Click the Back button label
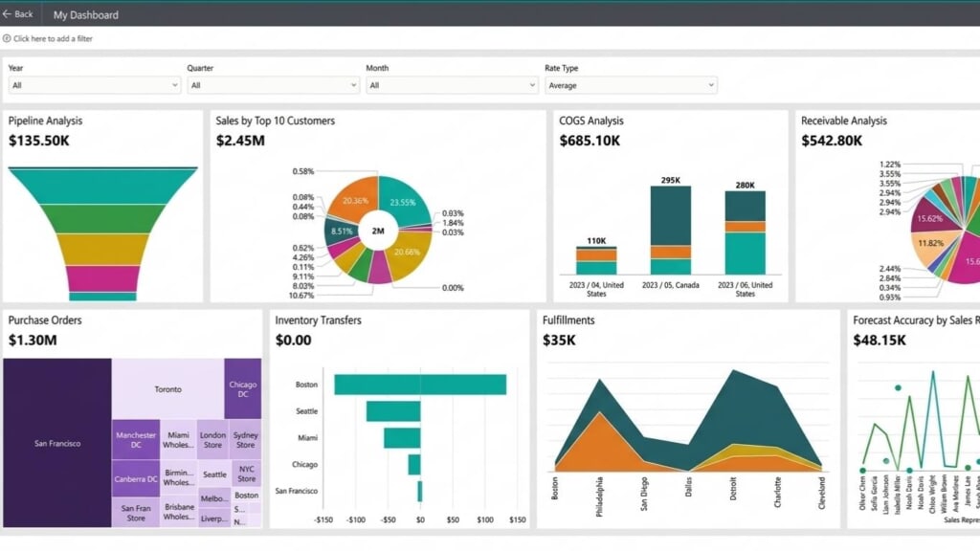980x551 pixels. click(24, 13)
